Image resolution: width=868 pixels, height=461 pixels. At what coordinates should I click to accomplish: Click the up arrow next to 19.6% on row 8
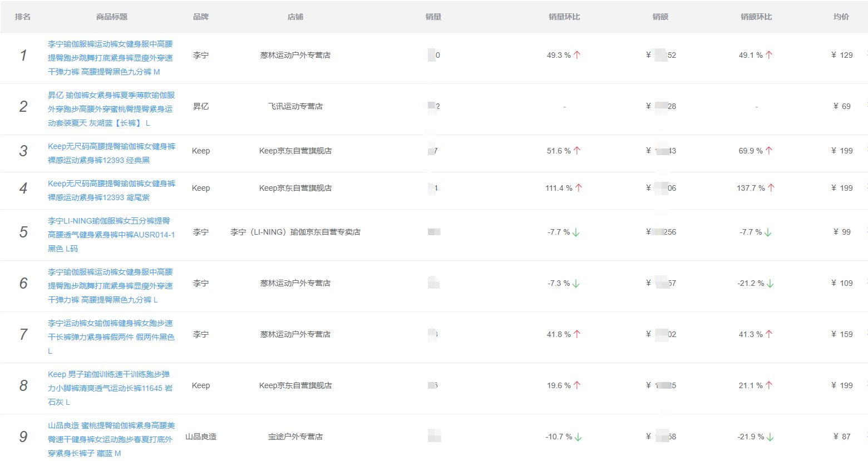(578, 384)
